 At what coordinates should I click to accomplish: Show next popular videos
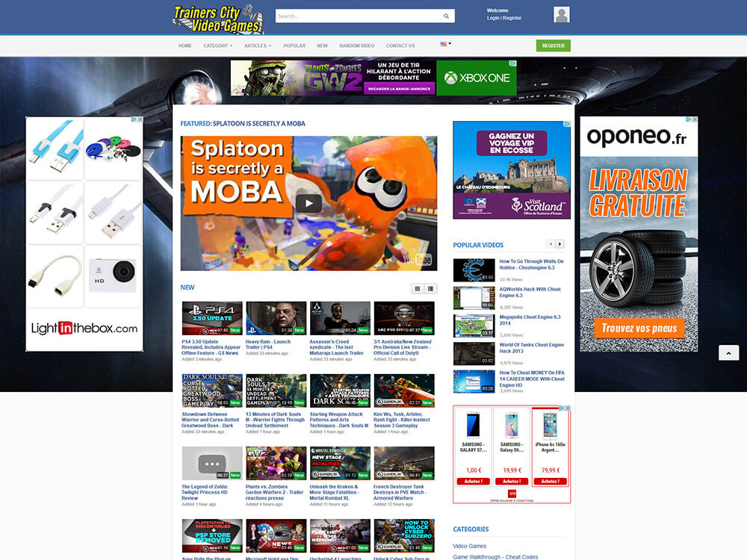(x=560, y=244)
